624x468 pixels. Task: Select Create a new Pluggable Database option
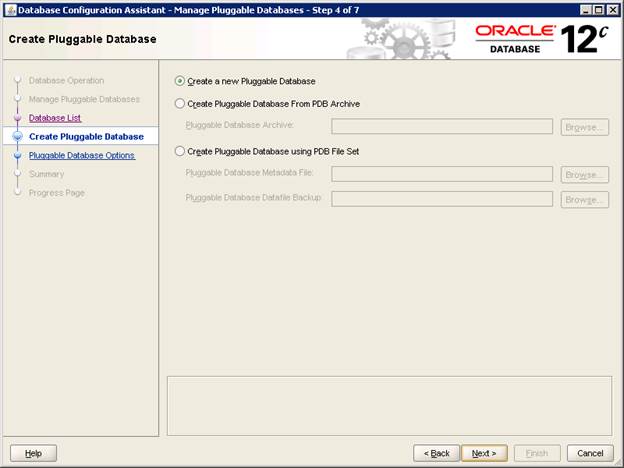[x=180, y=81]
